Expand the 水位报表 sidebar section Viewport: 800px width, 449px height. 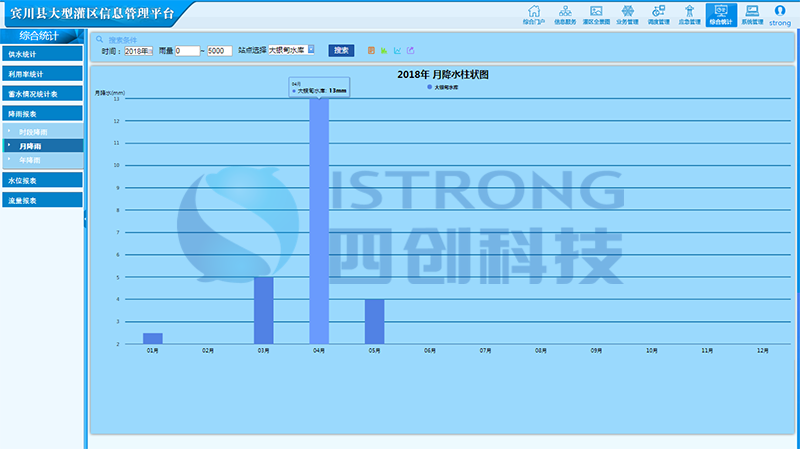[x=42, y=181]
